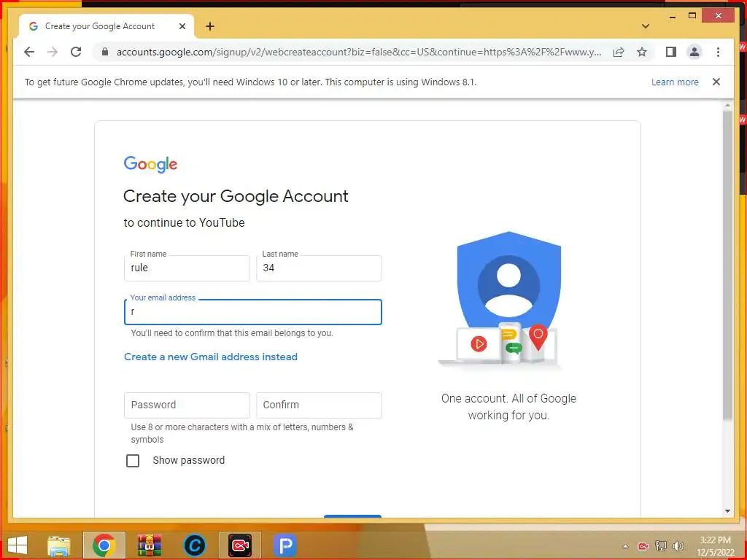Click the forward navigation arrow
The height and width of the screenshot is (560, 747).
[53, 52]
